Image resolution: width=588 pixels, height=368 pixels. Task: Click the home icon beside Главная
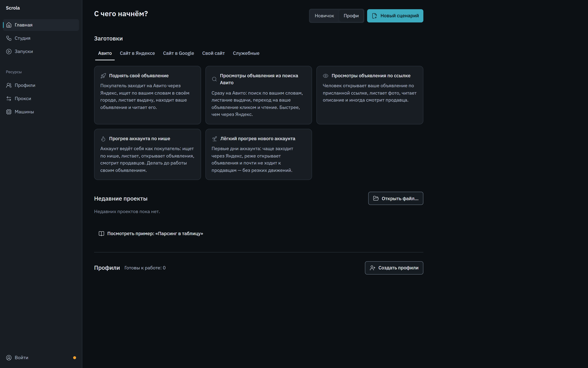9,25
